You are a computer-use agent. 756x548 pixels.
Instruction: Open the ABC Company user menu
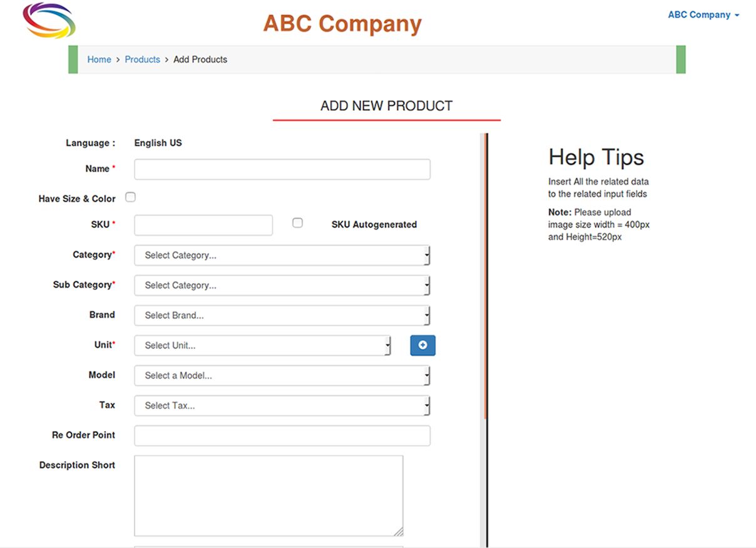click(703, 15)
